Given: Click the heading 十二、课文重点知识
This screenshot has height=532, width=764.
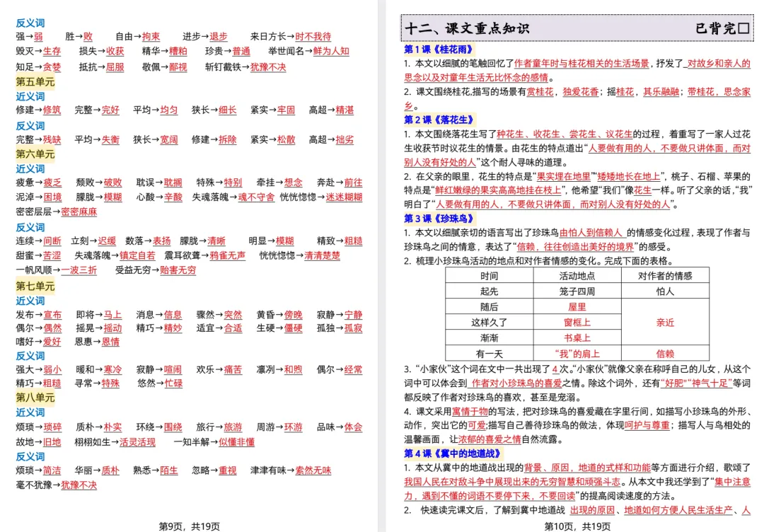Looking at the screenshot, I should click(467, 28).
